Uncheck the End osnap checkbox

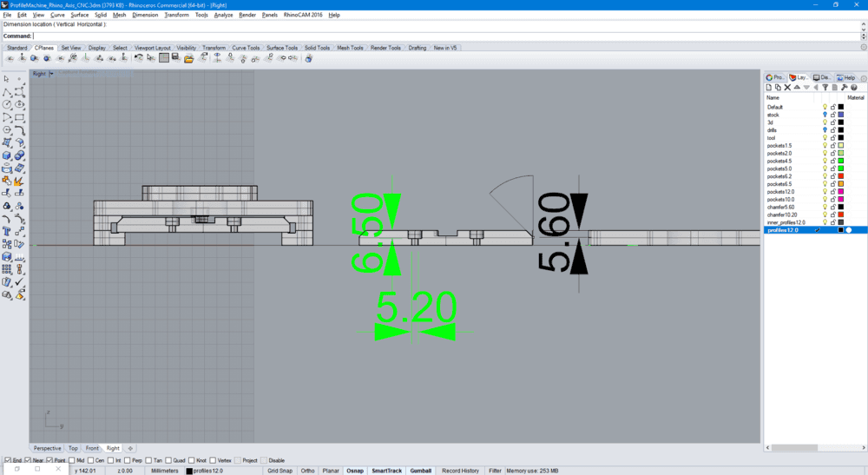[x=8, y=460]
